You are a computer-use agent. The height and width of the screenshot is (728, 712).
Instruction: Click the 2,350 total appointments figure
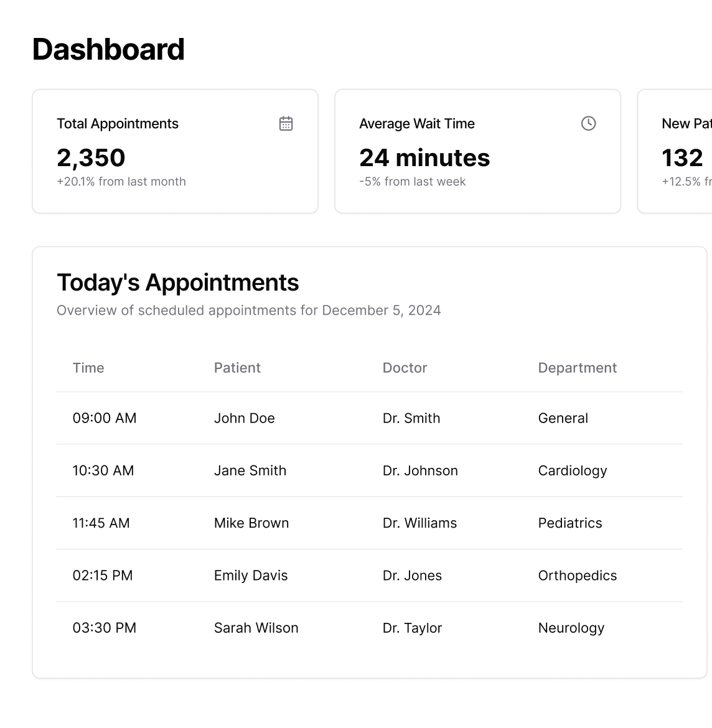[x=91, y=158]
